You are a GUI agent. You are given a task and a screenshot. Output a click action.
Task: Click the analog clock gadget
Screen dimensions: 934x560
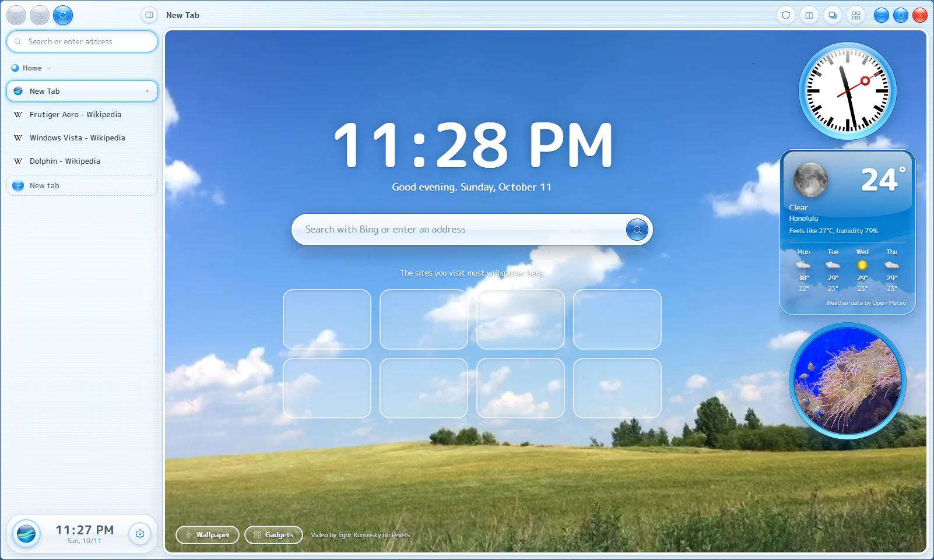(x=847, y=91)
